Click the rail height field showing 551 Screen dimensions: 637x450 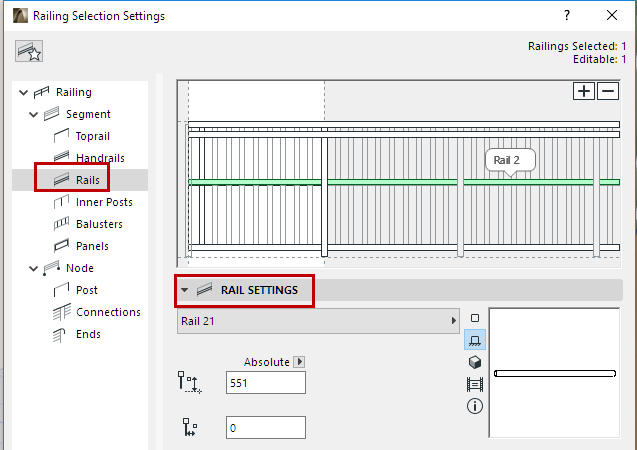tap(266, 383)
